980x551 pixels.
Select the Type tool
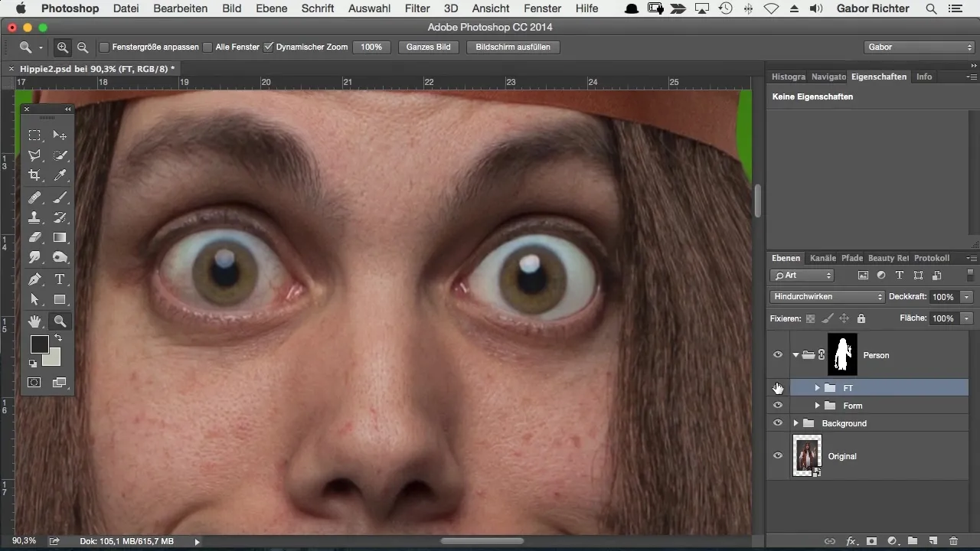point(60,279)
